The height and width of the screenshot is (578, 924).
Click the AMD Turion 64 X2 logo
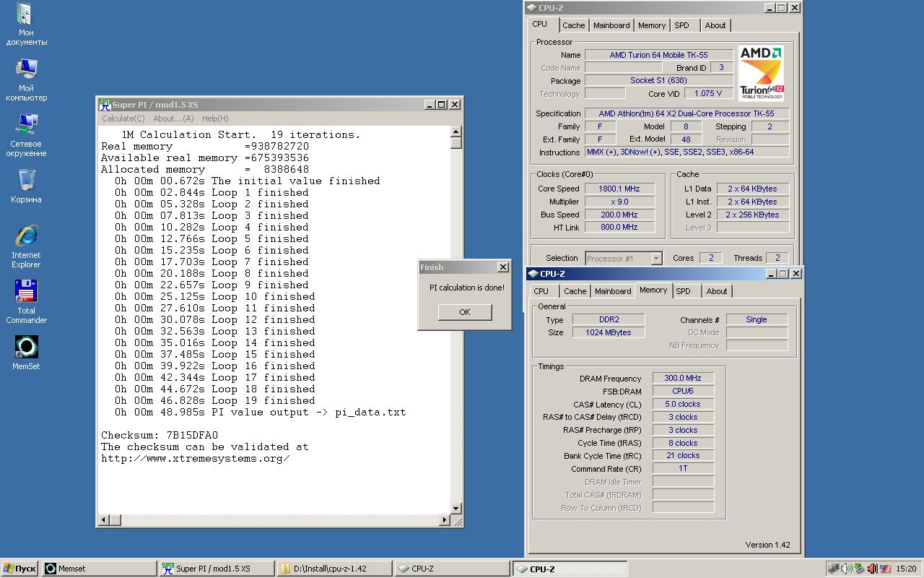click(761, 73)
